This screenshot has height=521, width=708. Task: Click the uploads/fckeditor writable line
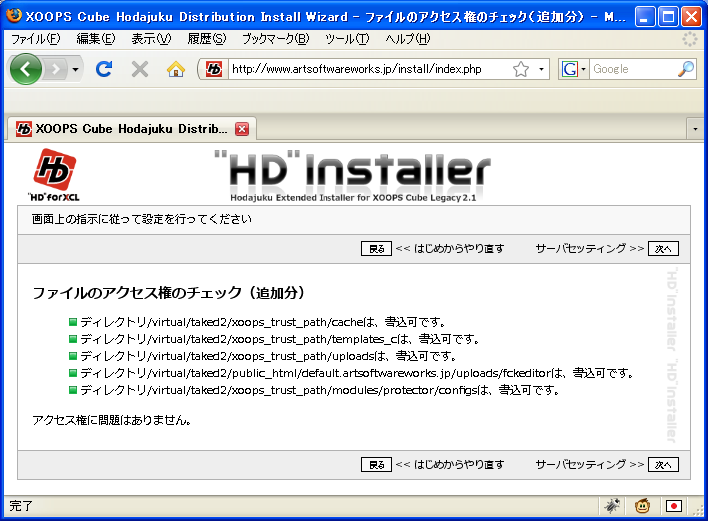click(358, 373)
